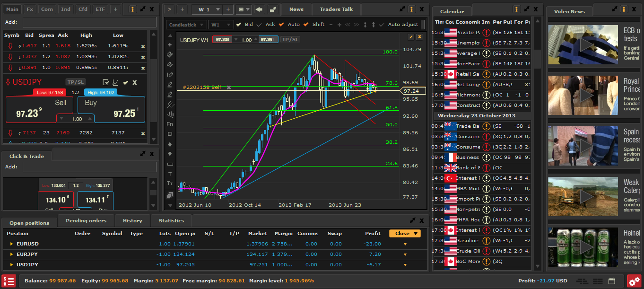Viewport: 644px width, 289px height.
Task: Play the ECB video news thumbnail
Action: [583, 45]
